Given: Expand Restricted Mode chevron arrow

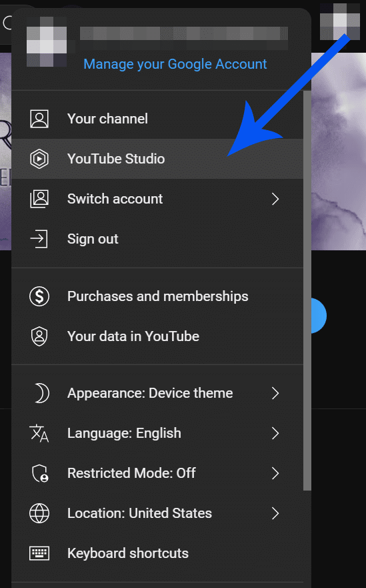Looking at the screenshot, I should pyautogui.click(x=275, y=473).
